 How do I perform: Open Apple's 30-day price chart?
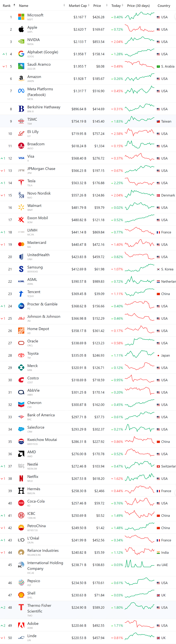click(x=140, y=29)
